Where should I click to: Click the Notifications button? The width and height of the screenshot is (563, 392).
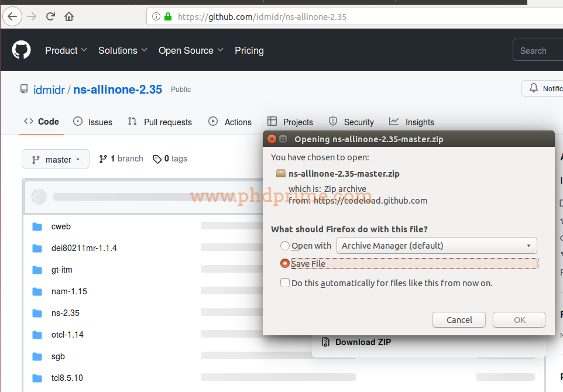542,88
